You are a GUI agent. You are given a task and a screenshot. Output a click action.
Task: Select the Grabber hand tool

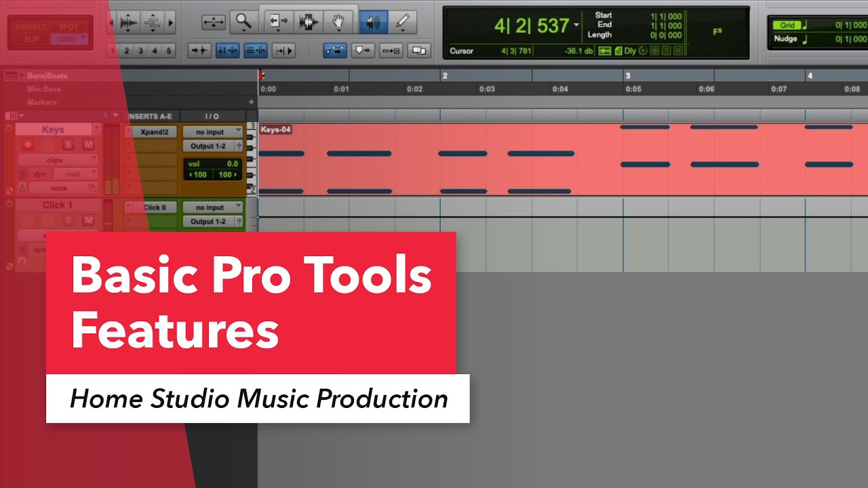point(339,22)
